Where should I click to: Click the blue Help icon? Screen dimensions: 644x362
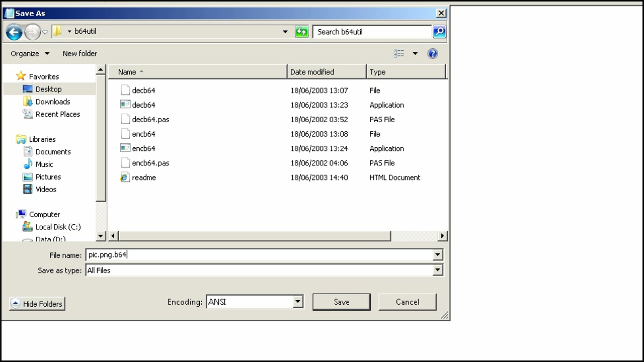433,53
